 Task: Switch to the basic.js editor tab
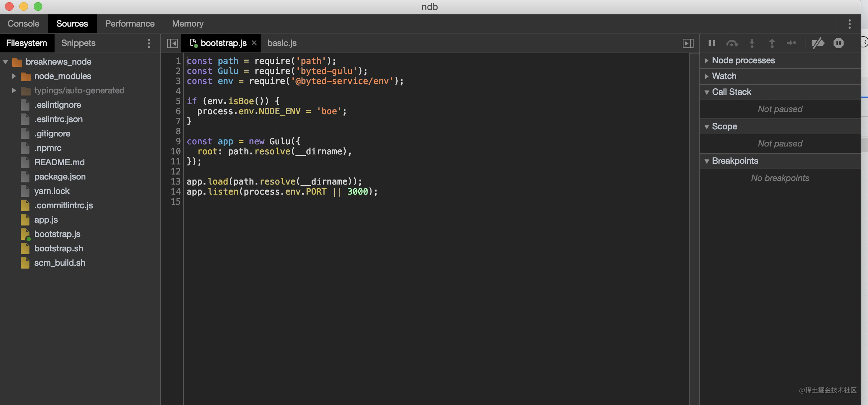click(x=282, y=43)
